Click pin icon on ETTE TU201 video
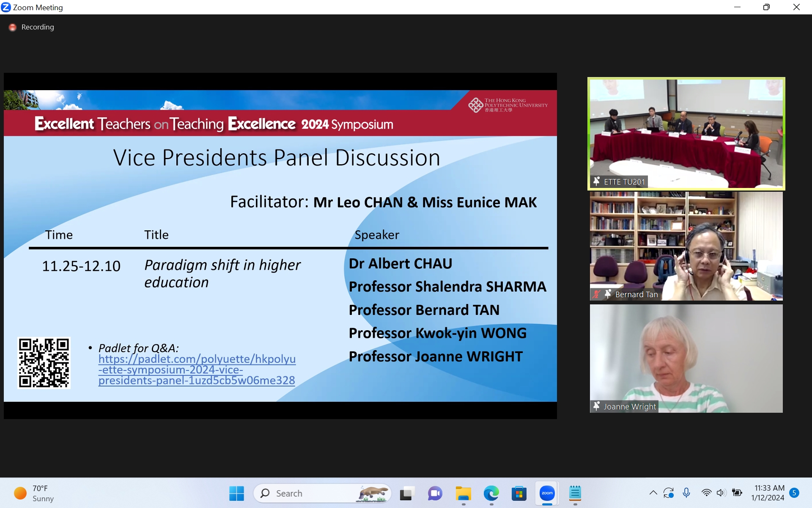Viewport: 812px width, 508px height. (596, 182)
